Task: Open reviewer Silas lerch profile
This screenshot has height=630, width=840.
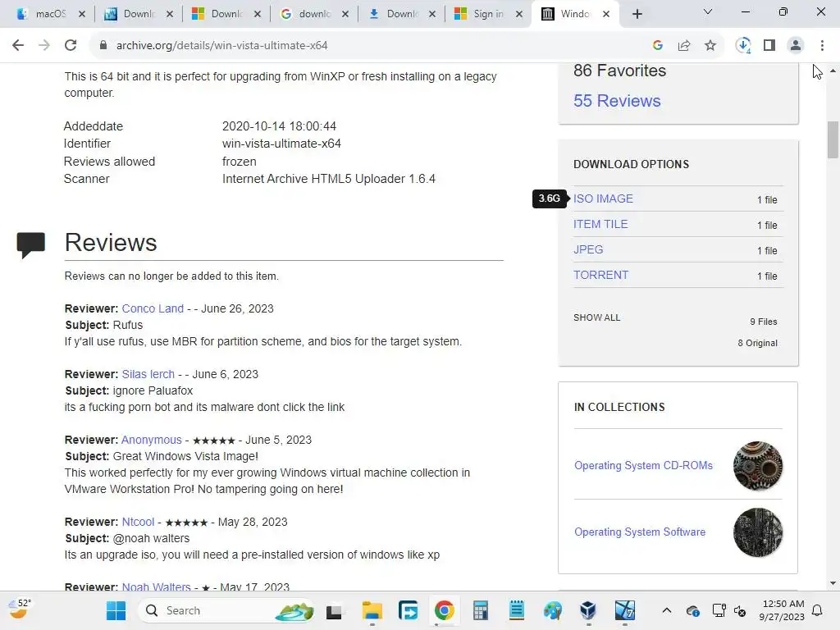Action: (x=148, y=374)
